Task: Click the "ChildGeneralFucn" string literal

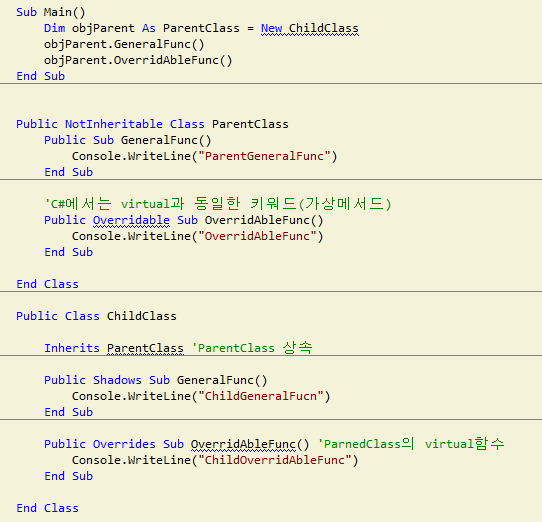Action: (x=261, y=396)
